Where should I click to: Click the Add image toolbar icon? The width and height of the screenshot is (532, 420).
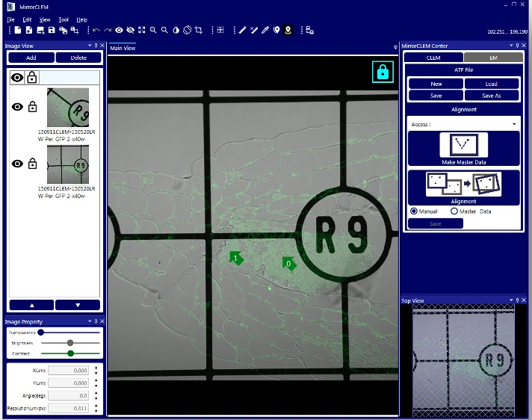pyautogui.click(x=40, y=30)
